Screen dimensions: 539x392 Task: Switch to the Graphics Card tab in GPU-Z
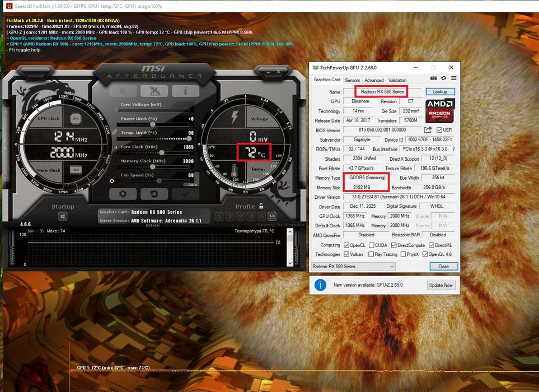(326, 80)
